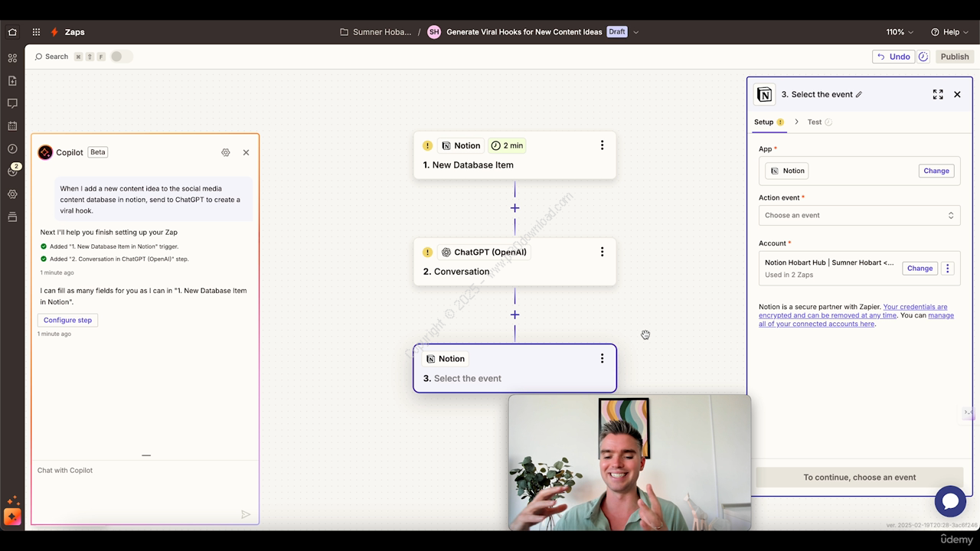980x551 pixels.
Task: Click the sparkle icon next to Undo
Action: tap(923, 57)
